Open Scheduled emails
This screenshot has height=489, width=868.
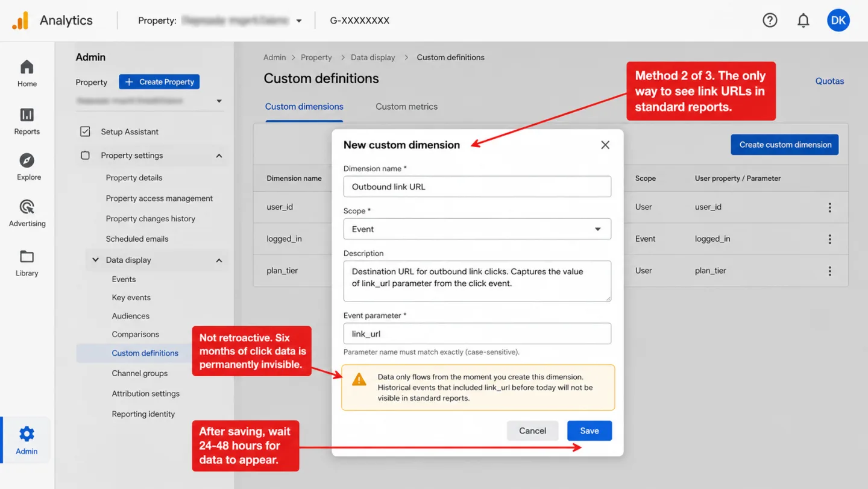tap(137, 239)
